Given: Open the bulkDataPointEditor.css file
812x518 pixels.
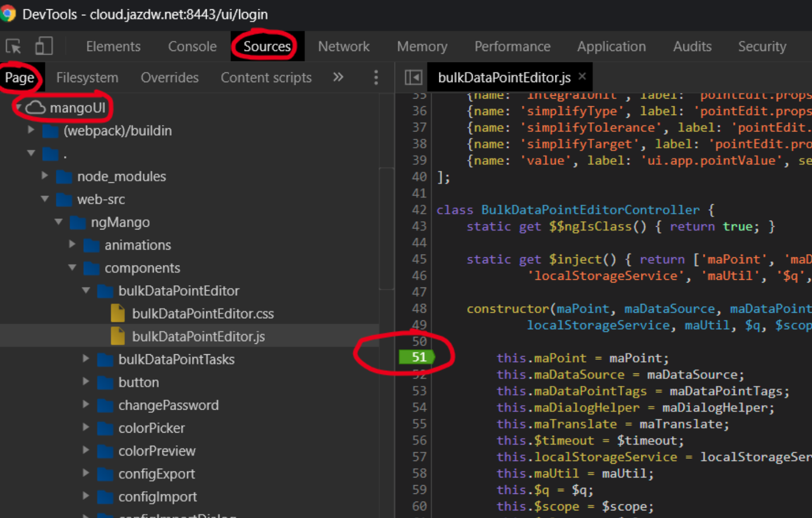Looking at the screenshot, I should click(203, 314).
